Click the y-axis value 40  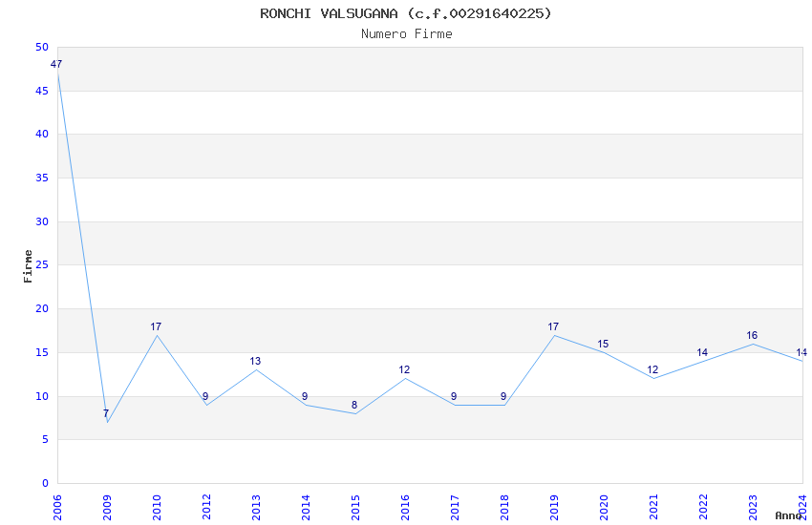coord(42,134)
